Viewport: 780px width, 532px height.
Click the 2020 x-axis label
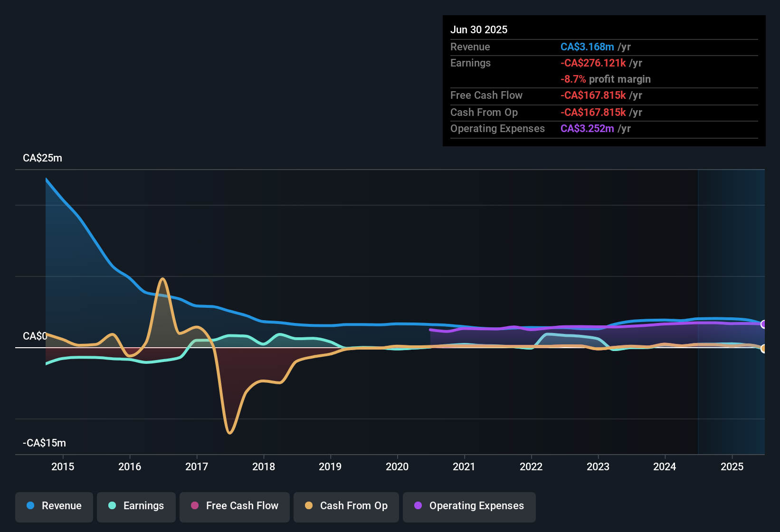tap(397, 466)
